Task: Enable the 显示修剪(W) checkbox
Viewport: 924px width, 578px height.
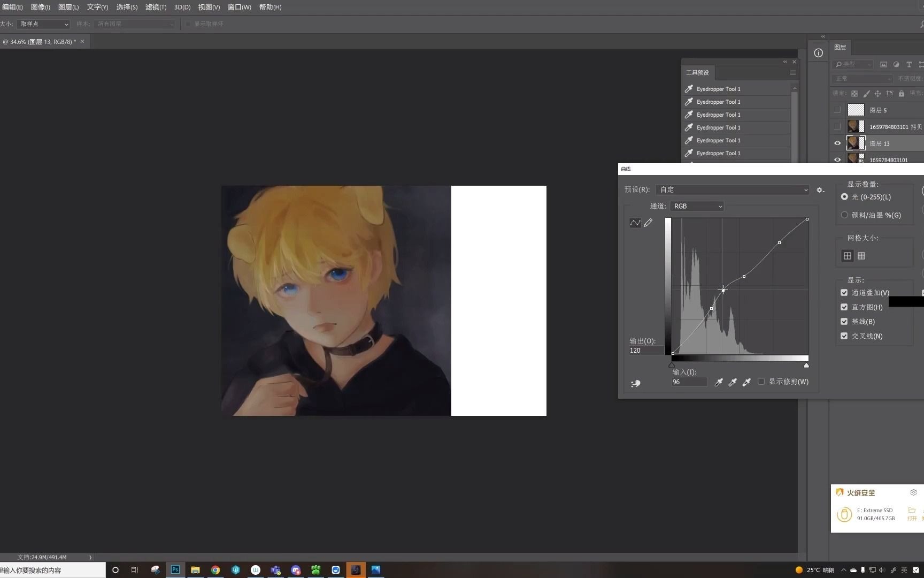Action: 761,382
